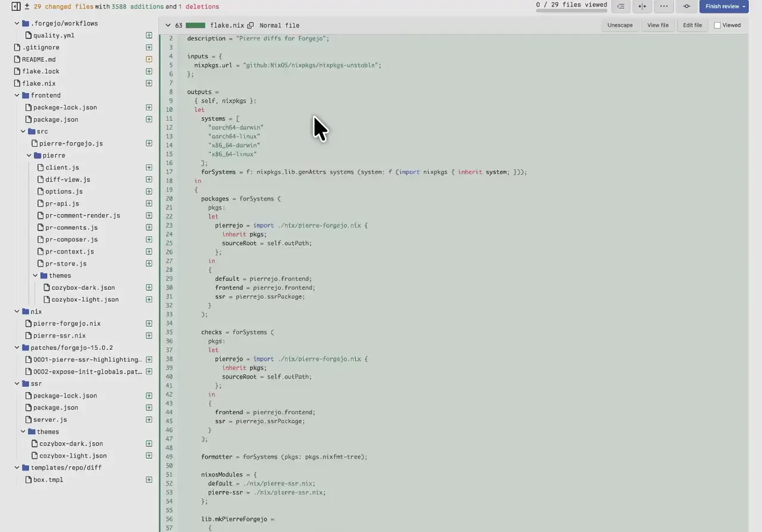Click modified-file icon beside README.md
Image resolution: width=762 pixels, height=532 pixels.
click(x=149, y=60)
